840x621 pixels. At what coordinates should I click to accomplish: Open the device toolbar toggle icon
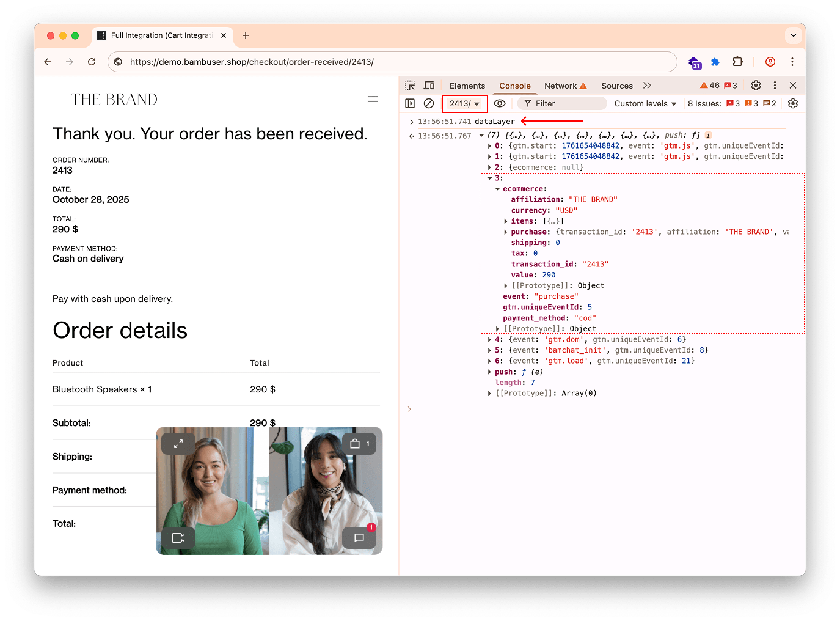pyautogui.click(x=429, y=86)
